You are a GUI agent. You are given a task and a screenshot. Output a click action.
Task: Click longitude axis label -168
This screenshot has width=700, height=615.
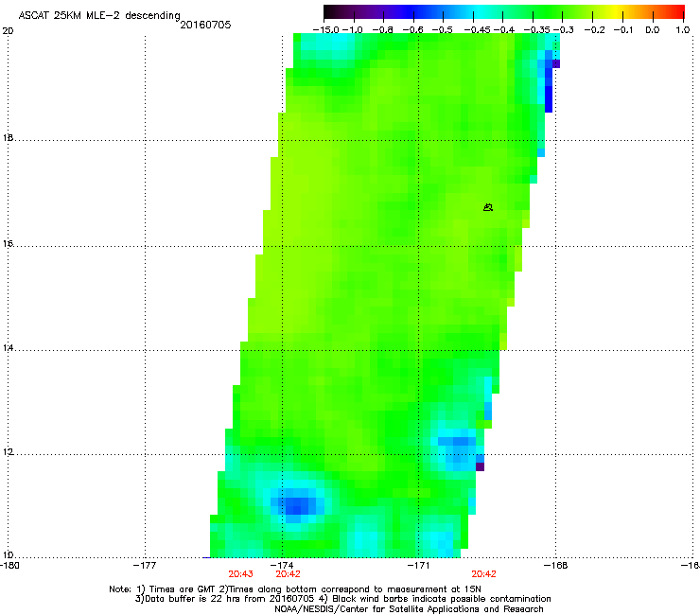(x=556, y=566)
